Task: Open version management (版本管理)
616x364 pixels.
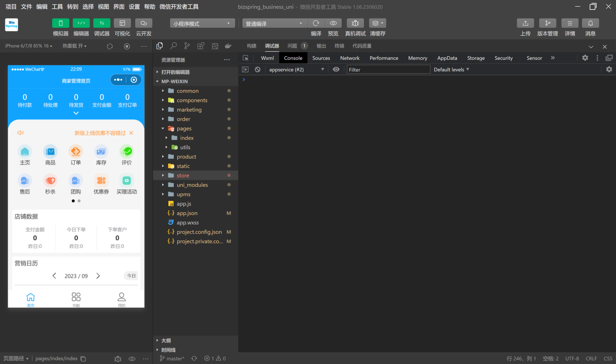Action: click(548, 23)
